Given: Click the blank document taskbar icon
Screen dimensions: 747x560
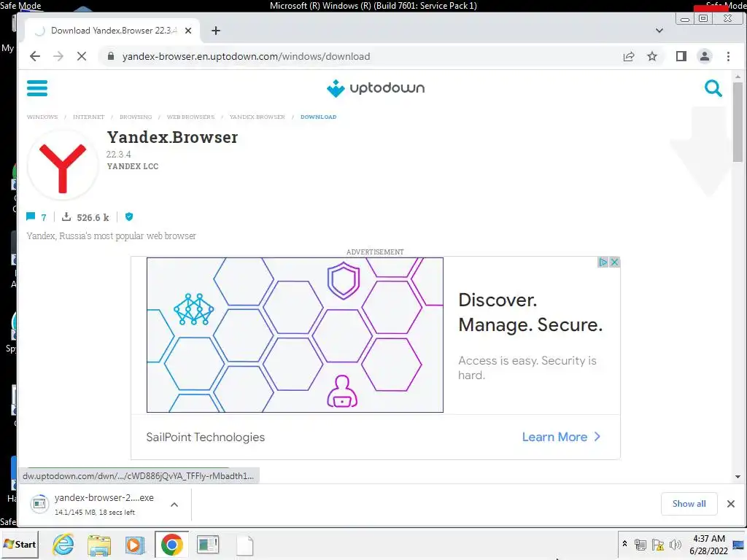Looking at the screenshot, I should click(x=245, y=545).
